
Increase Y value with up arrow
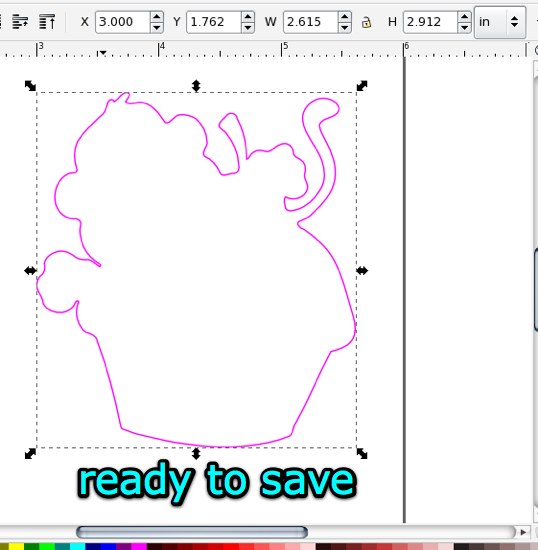[x=248, y=16]
